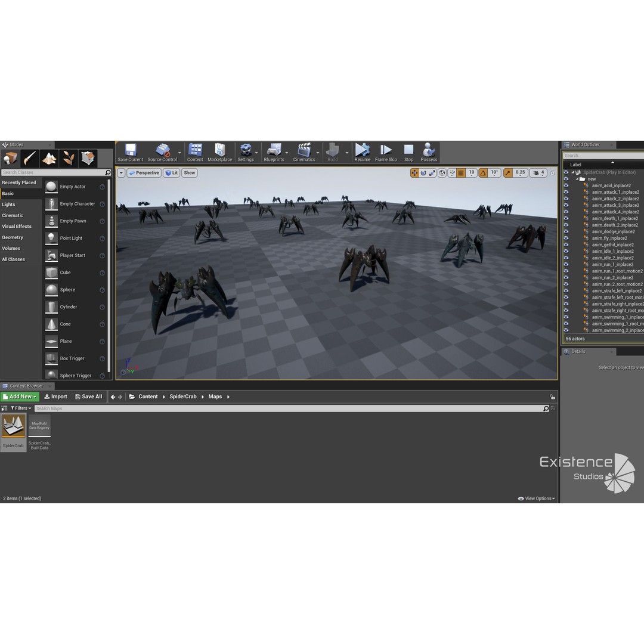This screenshot has width=644, height=644.
Task: Click the Frame Skip button
Action: [386, 153]
